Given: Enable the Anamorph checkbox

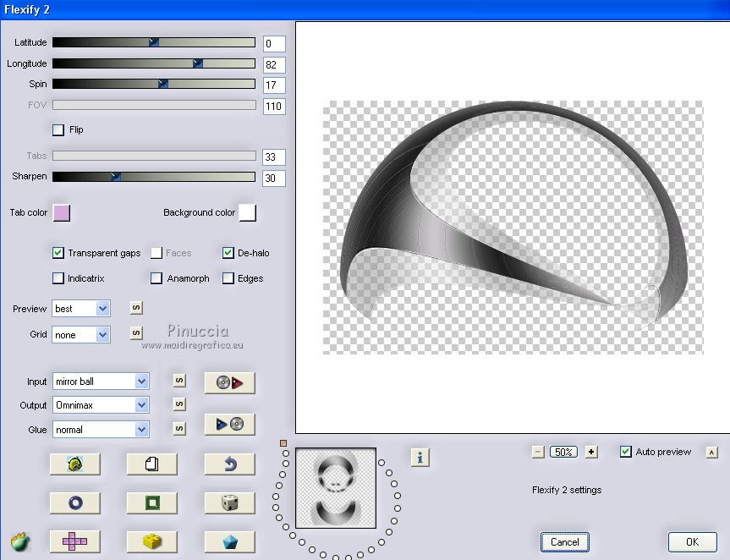Looking at the screenshot, I should [x=156, y=278].
